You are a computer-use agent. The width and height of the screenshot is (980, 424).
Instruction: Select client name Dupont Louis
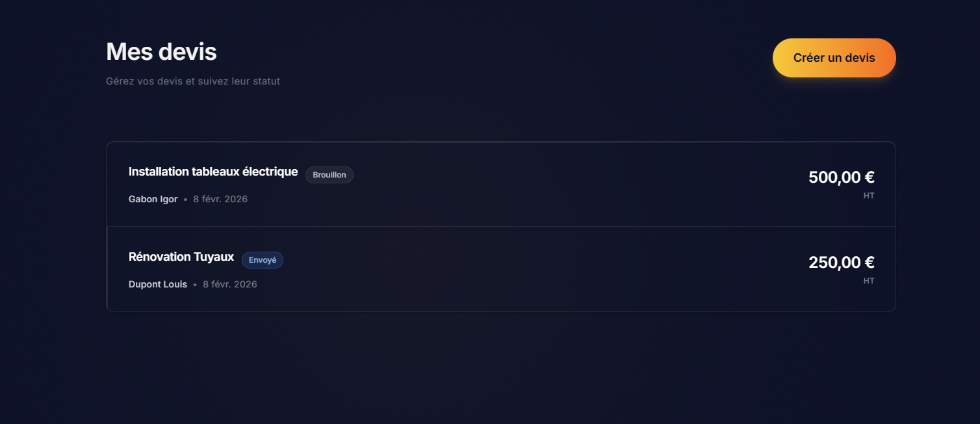pos(158,284)
